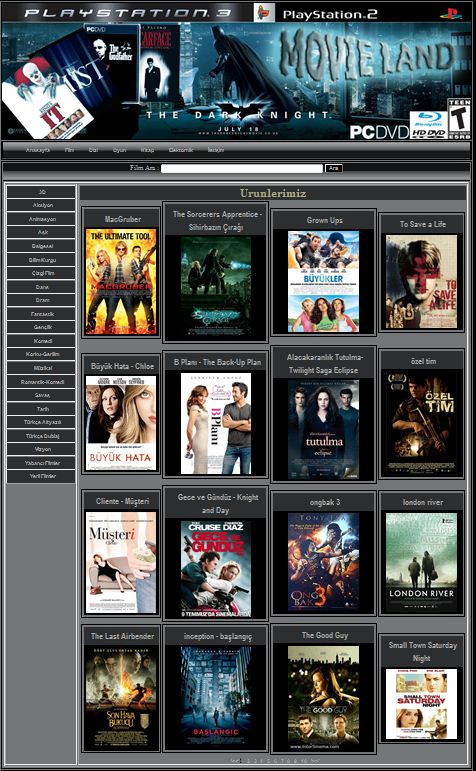The height and width of the screenshot is (771, 476).
Task: Open Small Town Saturday Night poster
Action: point(421,704)
